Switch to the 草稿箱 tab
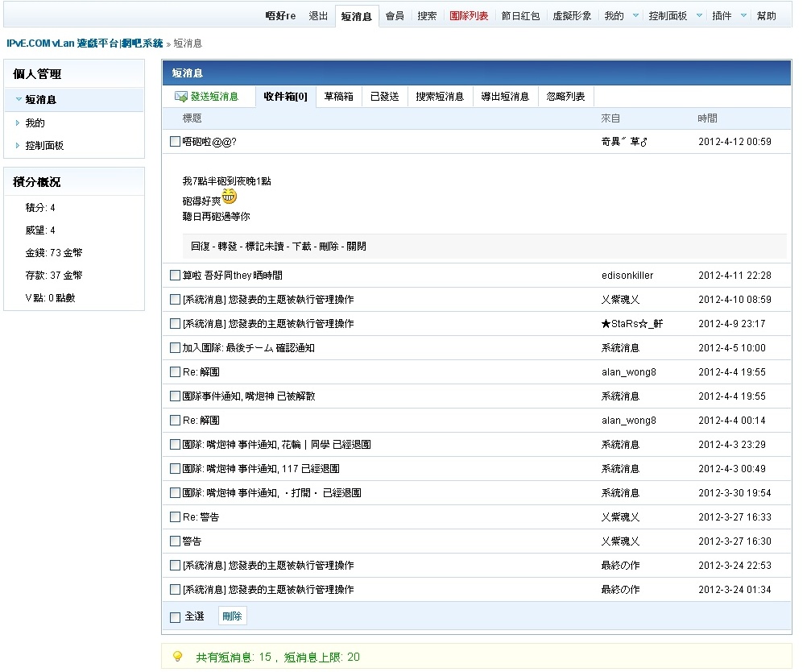 [338, 97]
